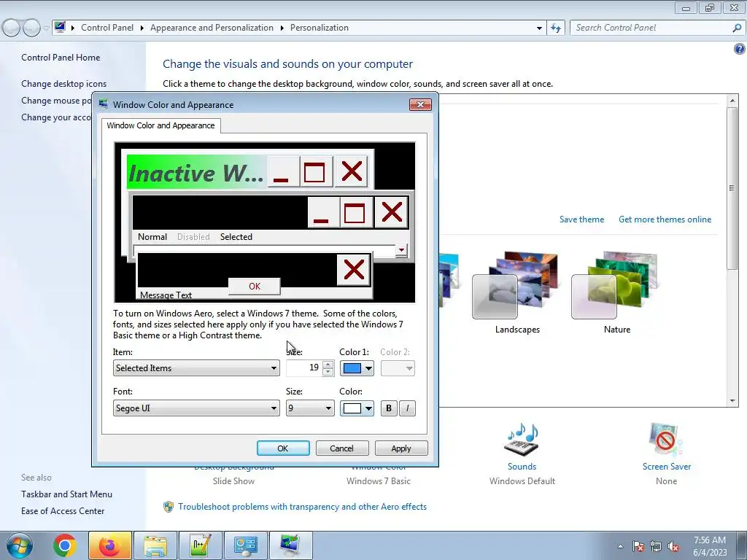Show hidden tray icons arrow
Screen dimensions: 747x560
click(620, 546)
